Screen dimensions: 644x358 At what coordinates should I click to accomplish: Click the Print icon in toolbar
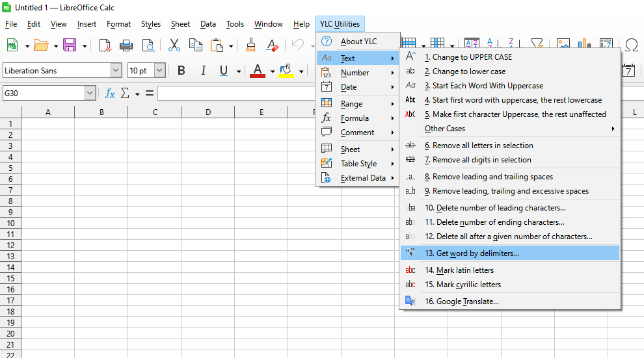coord(126,45)
